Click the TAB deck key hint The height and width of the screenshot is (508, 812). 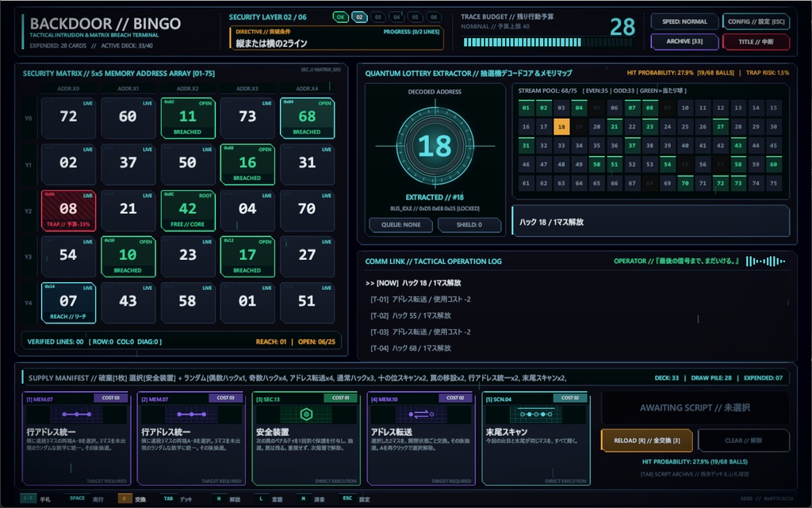tap(168, 498)
